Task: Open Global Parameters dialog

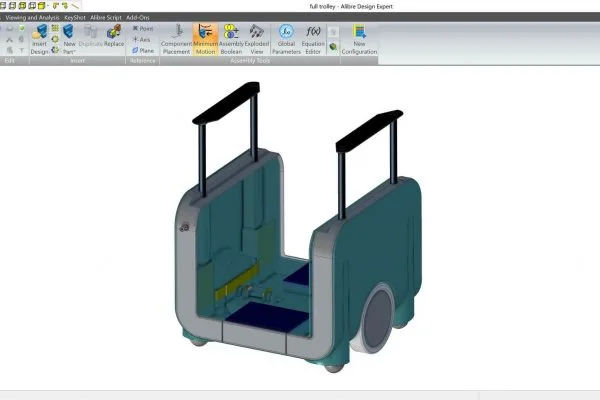Action: point(286,39)
